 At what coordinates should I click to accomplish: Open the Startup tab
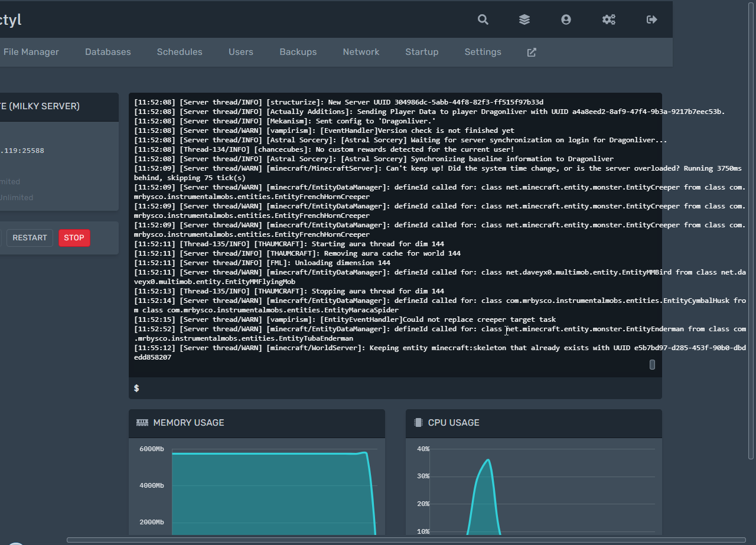coord(422,52)
